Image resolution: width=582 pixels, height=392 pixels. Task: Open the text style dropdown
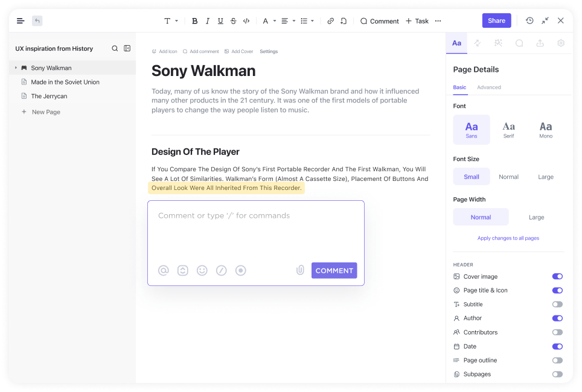(x=171, y=21)
